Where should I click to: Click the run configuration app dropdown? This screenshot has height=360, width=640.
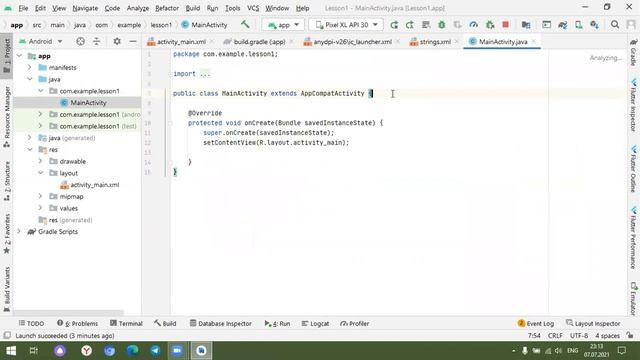(283, 25)
